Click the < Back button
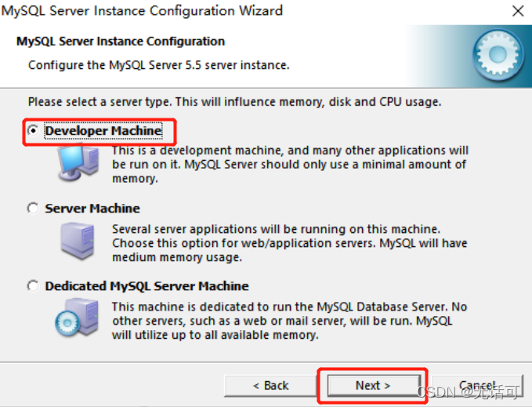532x407 pixels. click(270, 386)
